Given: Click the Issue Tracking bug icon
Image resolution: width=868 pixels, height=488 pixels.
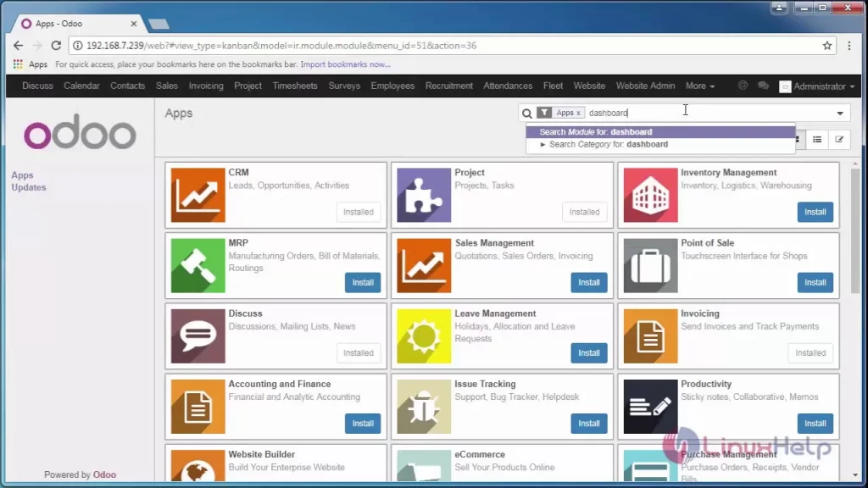Looking at the screenshot, I should pos(424,407).
